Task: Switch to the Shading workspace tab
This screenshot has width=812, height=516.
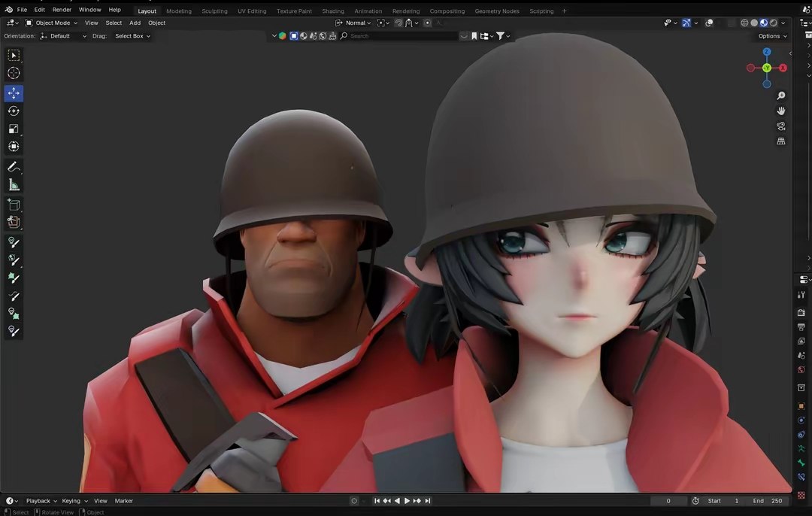Action: [333, 11]
